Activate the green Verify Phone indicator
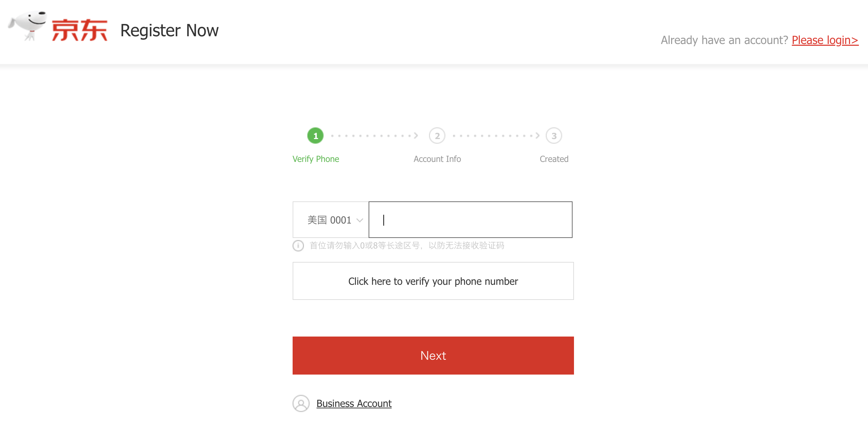This screenshot has height=433, width=868. [315, 136]
